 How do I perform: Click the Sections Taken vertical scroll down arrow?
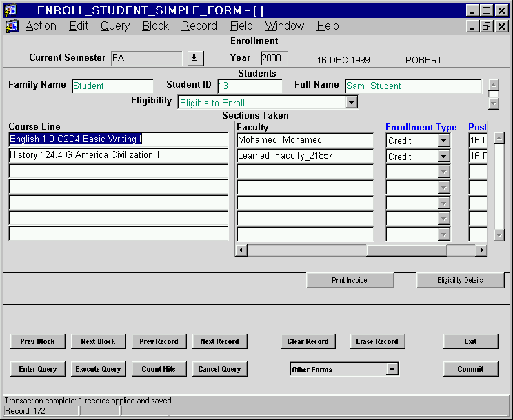click(x=499, y=235)
